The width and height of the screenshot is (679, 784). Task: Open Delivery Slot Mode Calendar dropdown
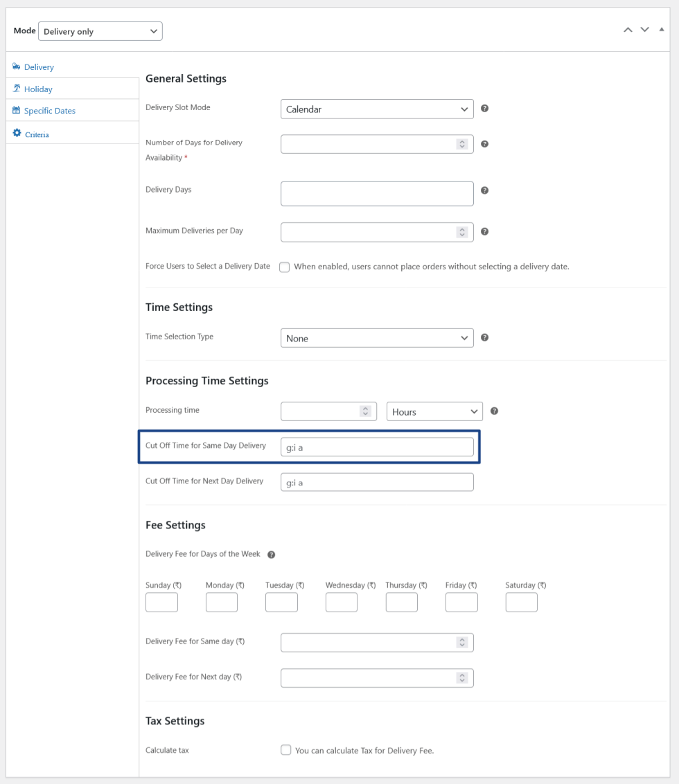point(377,109)
